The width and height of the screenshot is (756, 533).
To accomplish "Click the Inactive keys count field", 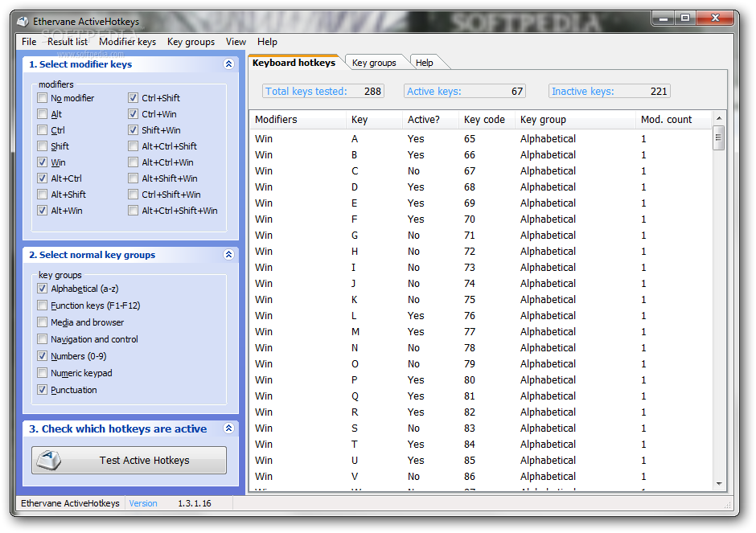I will coord(610,91).
